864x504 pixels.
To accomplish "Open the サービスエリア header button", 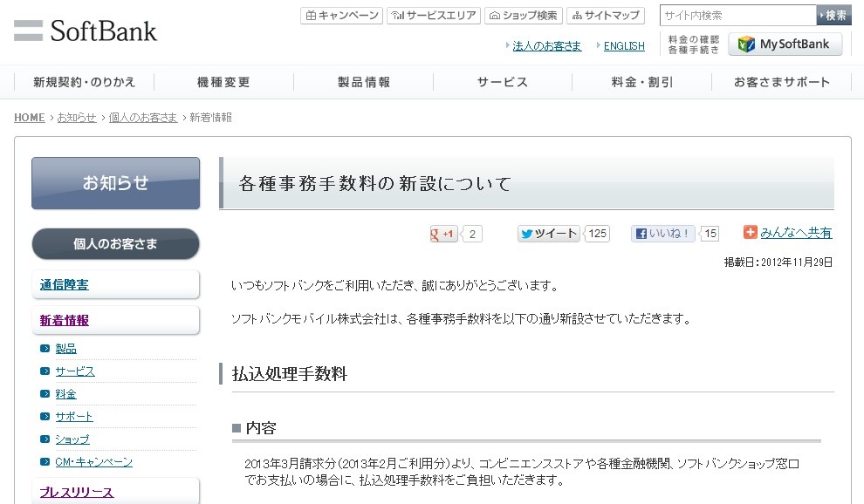I will click(434, 16).
